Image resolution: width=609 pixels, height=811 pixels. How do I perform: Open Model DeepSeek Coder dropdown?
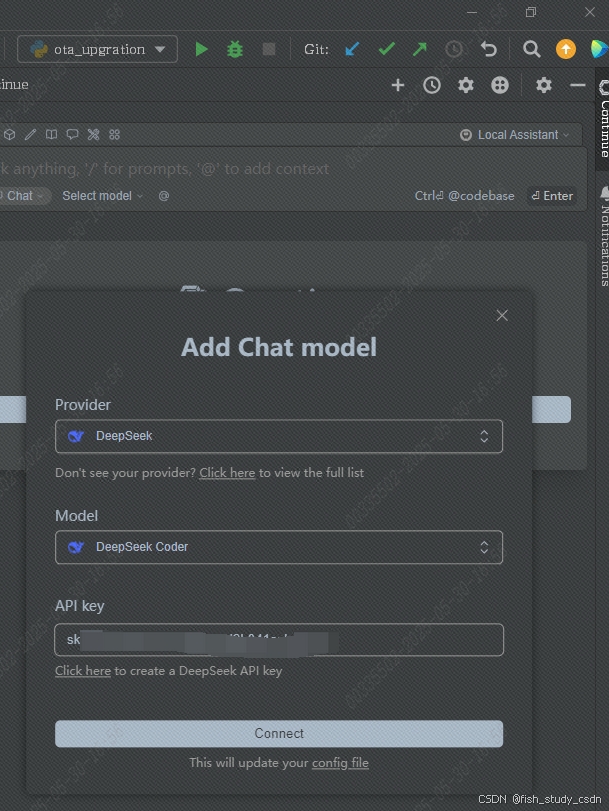pyautogui.click(x=279, y=547)
